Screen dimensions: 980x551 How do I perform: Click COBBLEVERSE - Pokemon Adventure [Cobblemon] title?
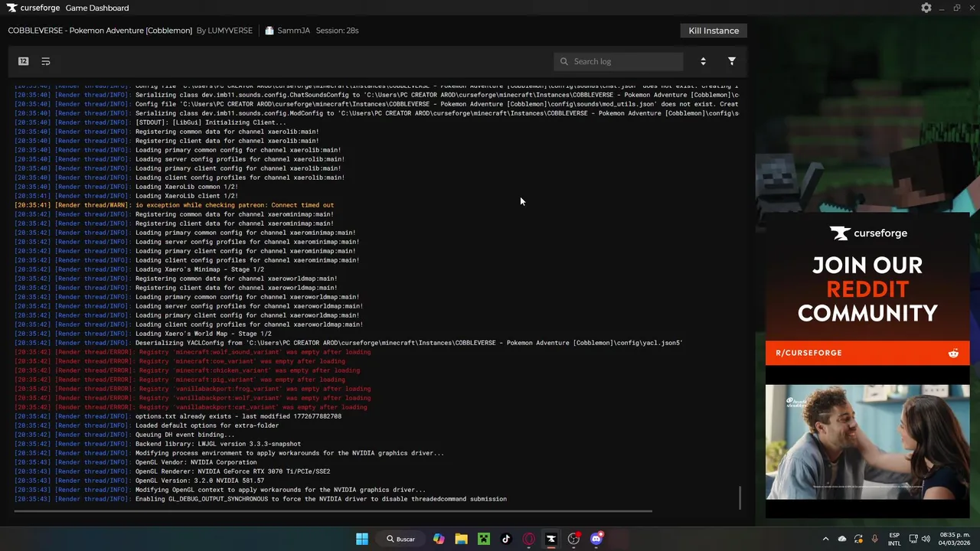(x=100, y=31)
